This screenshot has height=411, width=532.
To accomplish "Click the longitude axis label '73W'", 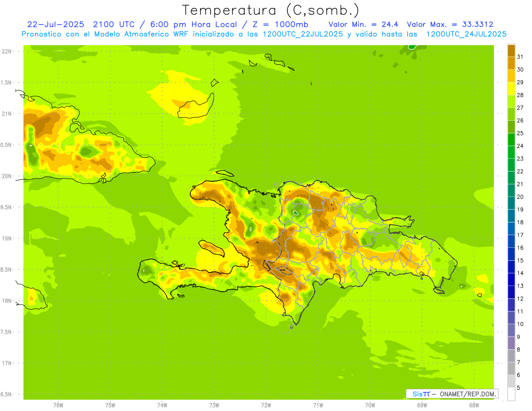I will click(x=214, y=405).
